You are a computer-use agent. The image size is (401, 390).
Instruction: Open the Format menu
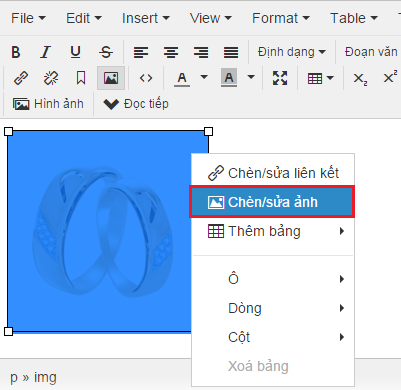coord(281,18)
